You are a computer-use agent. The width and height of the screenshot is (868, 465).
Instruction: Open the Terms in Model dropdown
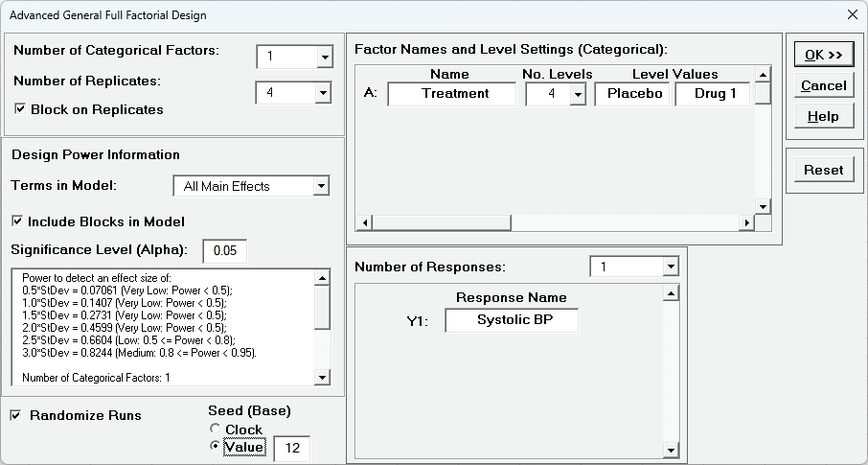click(x=321, y=186)
